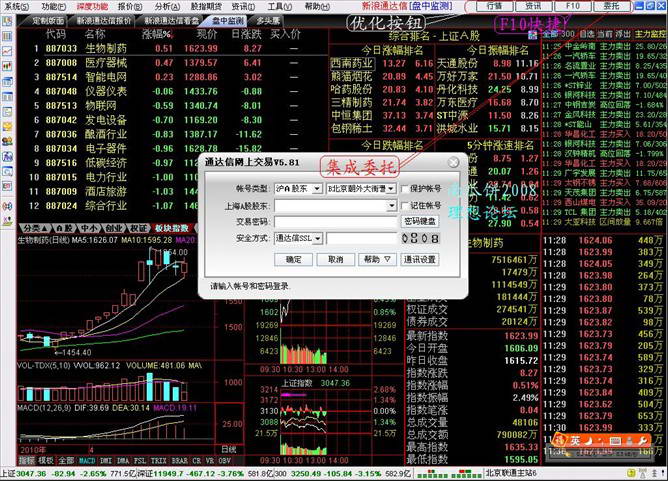Select the 板块指数 tab

point(171,228)
